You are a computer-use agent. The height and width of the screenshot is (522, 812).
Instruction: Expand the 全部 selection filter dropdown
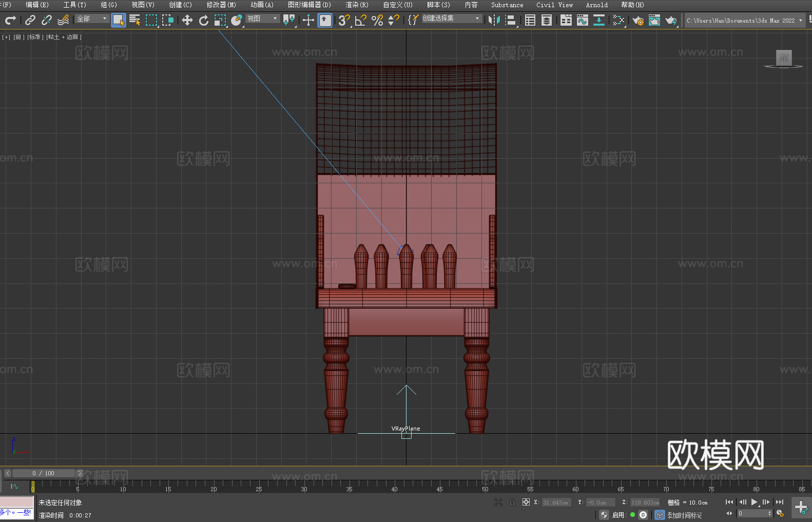92,18
